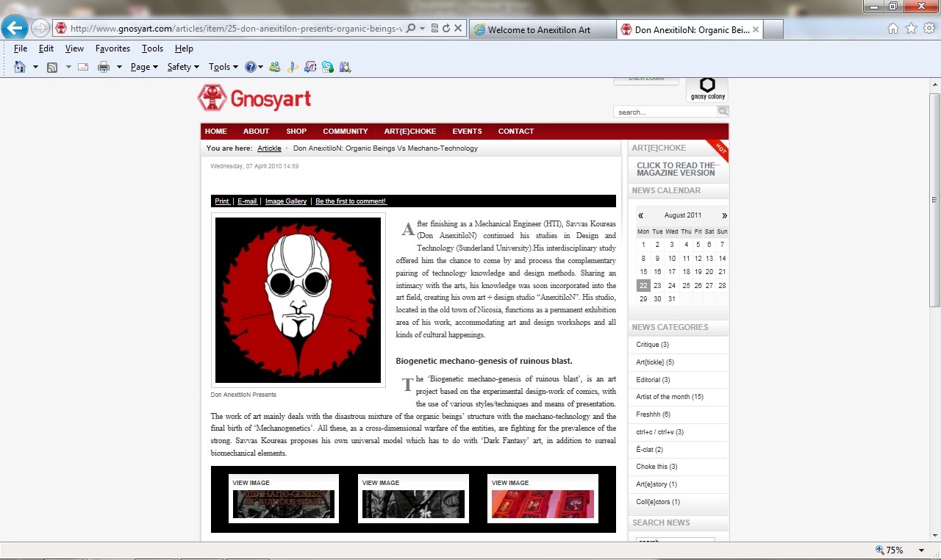
Task: Switch to the Welcome to Anexitilon Art tab
Action: pos(543,29)
